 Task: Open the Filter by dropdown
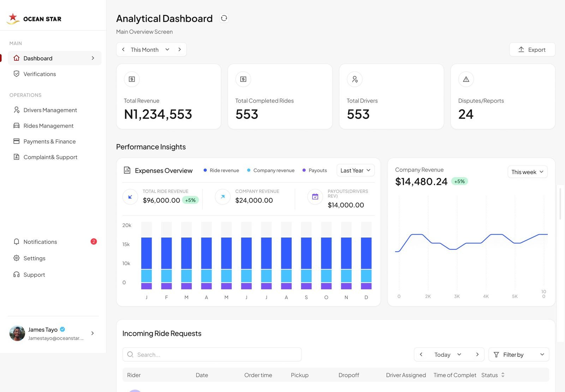click(x=519, y=355)
